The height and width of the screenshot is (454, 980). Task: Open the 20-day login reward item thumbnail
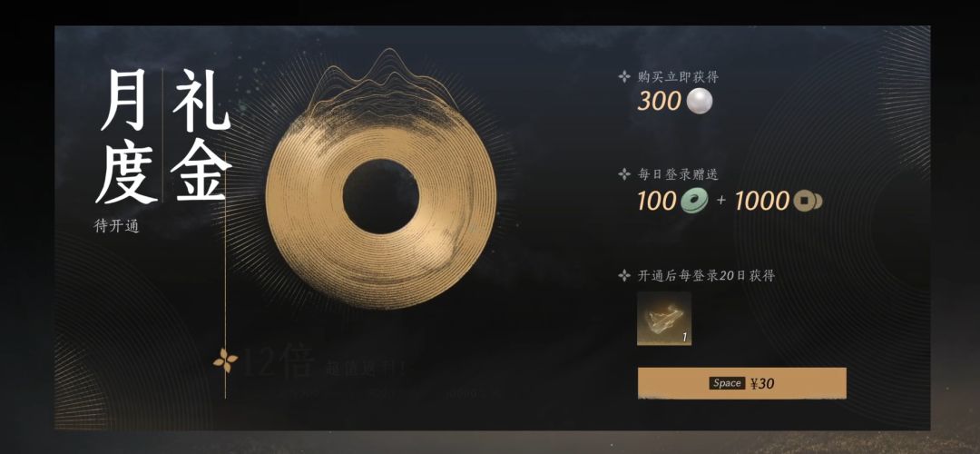point(663,319)
